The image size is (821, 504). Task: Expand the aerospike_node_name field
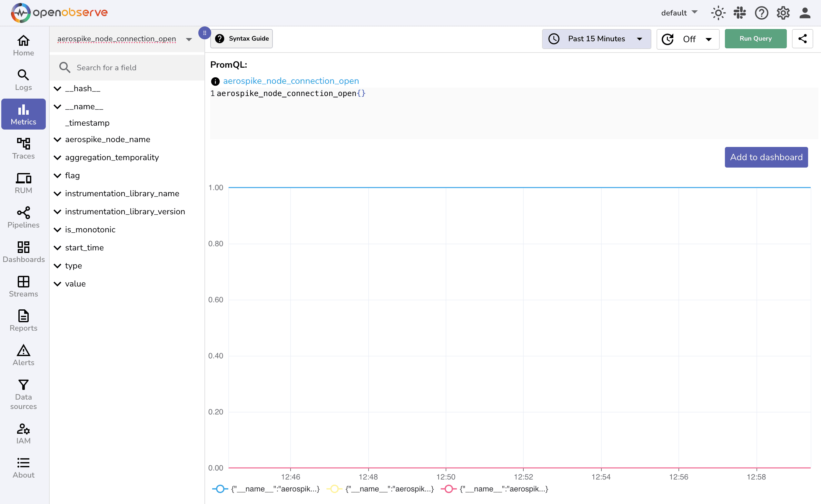[57, 139]
